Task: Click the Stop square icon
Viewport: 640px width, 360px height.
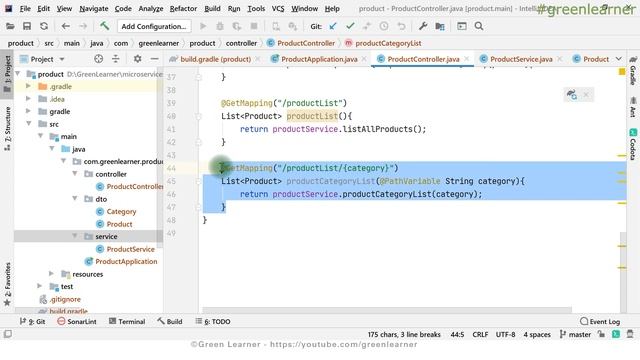Action: coord(254,27)
